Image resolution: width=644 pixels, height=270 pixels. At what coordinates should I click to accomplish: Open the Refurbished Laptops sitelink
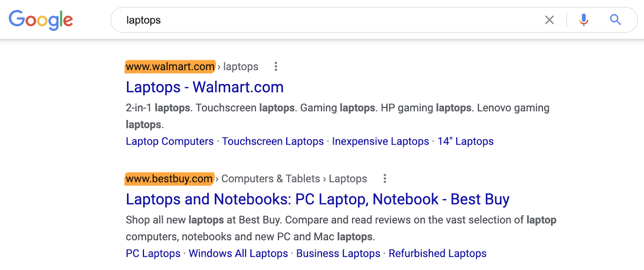[438, 253]
